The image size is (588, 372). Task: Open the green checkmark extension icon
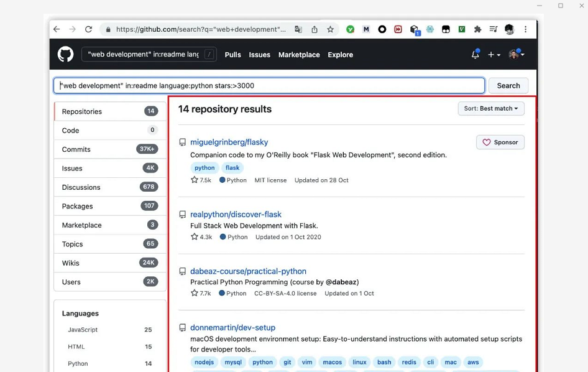[x=350, y=29]
